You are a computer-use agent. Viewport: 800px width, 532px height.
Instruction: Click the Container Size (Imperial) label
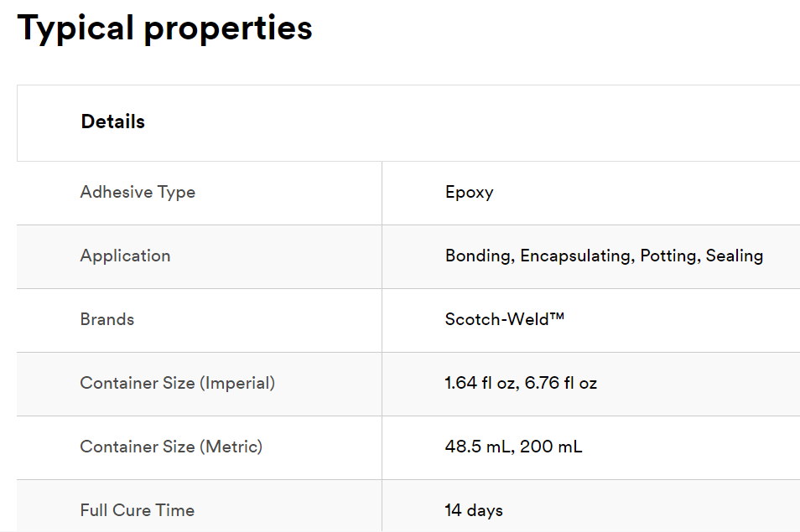pyautogui.click(x=178, y=383)
